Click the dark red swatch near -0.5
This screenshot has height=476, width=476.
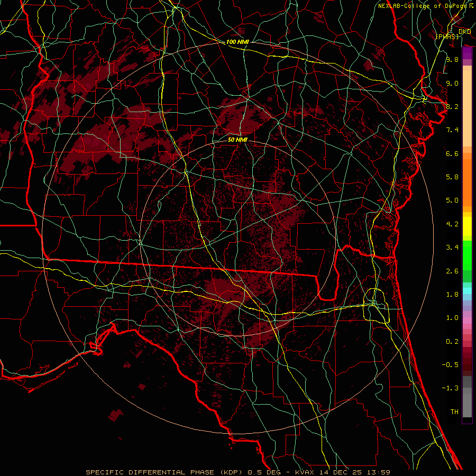click(x=467, y=364)
